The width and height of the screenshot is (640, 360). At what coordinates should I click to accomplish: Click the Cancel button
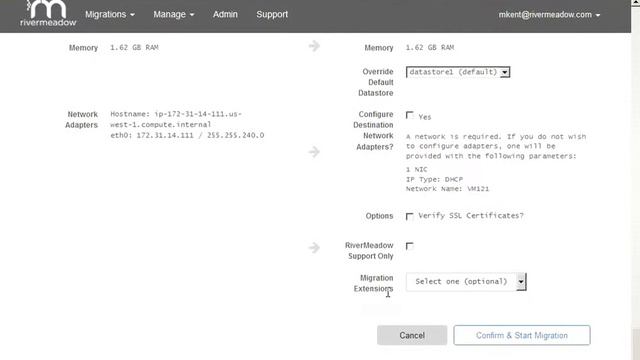[x=412, y=335]
